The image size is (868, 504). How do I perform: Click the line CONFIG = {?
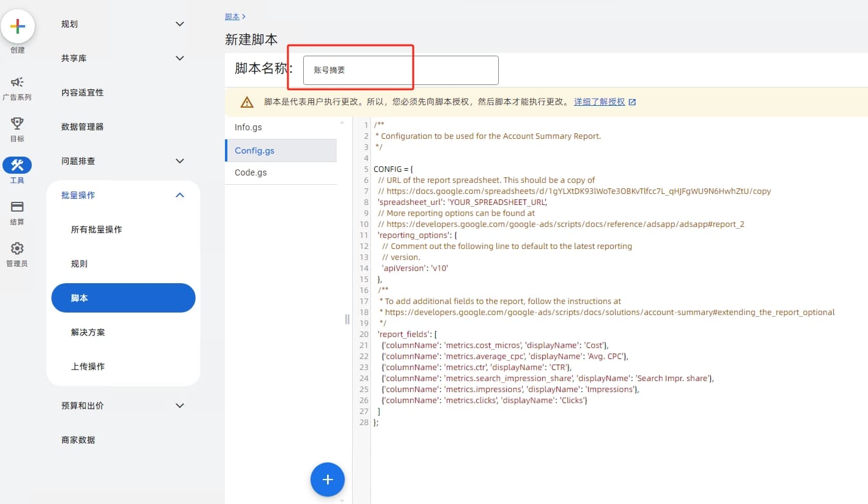tap(393, 169)
